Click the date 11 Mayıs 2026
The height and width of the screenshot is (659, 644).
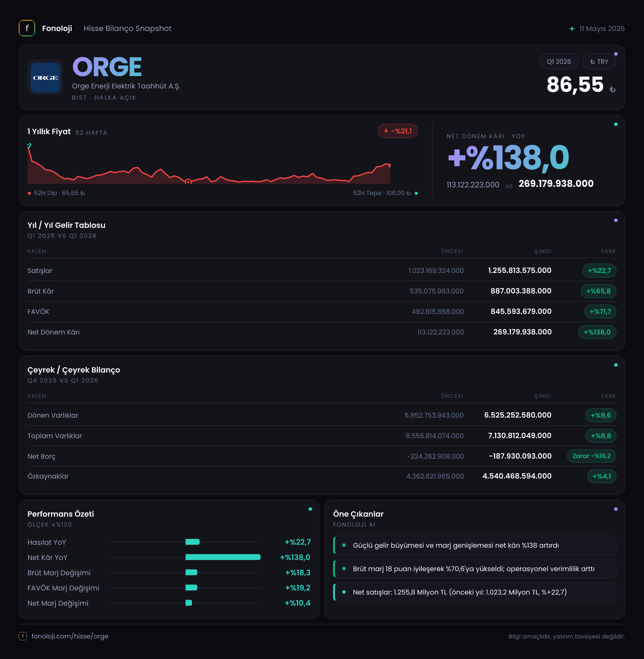click(602, 29)
